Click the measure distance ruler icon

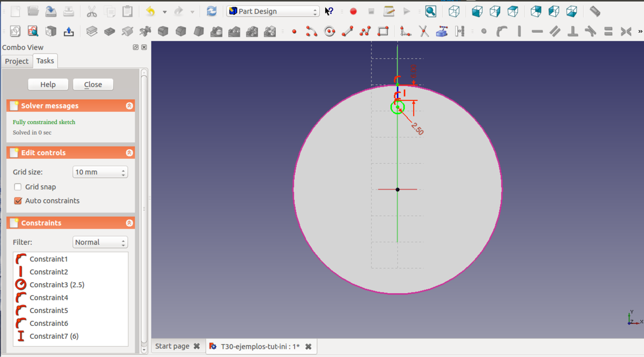pos(595,11)
